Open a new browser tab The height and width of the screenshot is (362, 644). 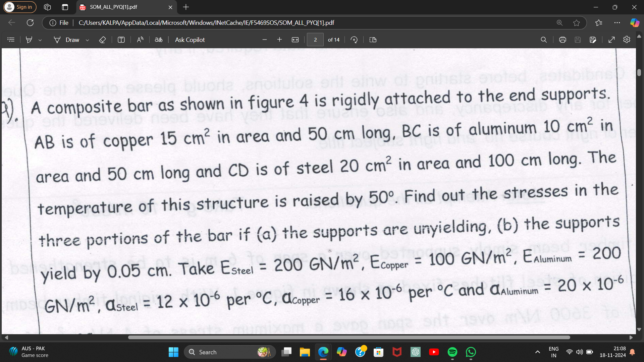pyautogui.click(x=186, y=7)
